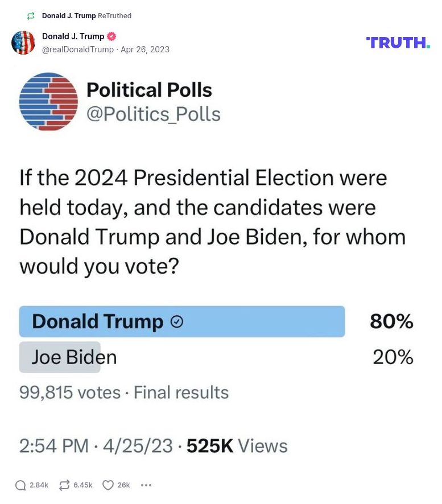Open the @realDonaldTrump profile handle
Viewport: 442px width, 504px height.
77,49
